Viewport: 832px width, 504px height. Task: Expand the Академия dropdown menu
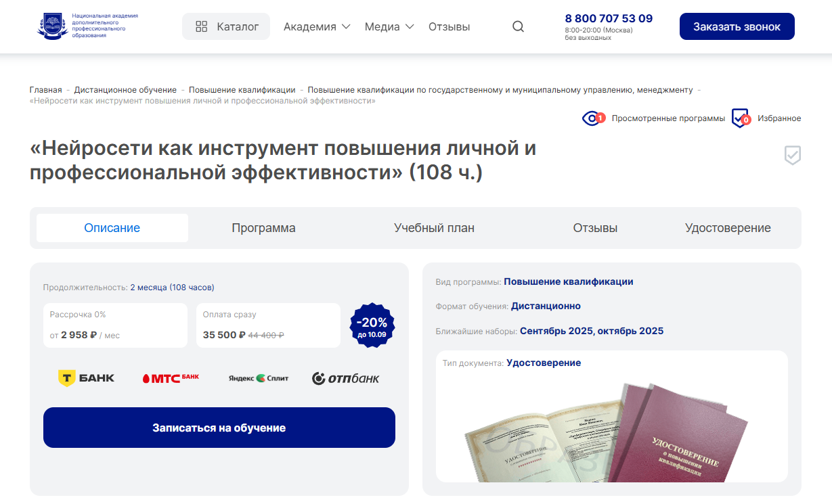[x=317, y=27]
